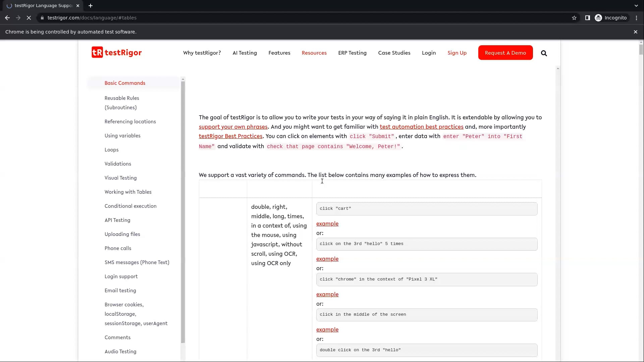Open Case Studies page
The width and height of the screenshot is (644, 362).
tap(394, 53)
